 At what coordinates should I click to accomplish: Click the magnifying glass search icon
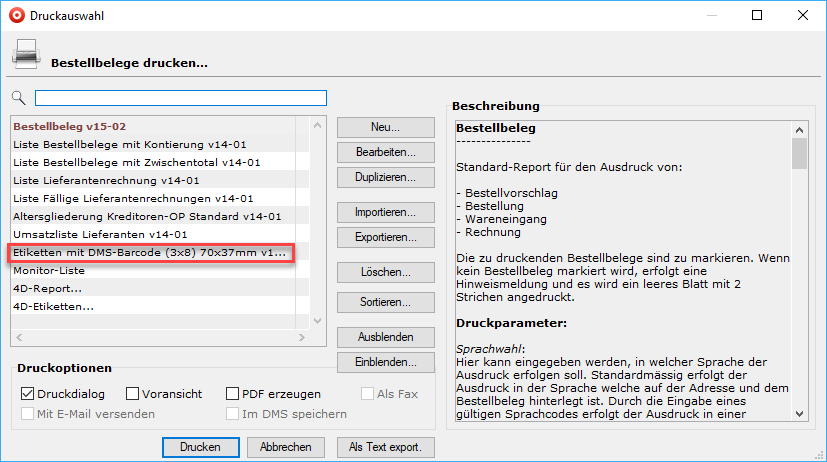(x=18, y=98)
